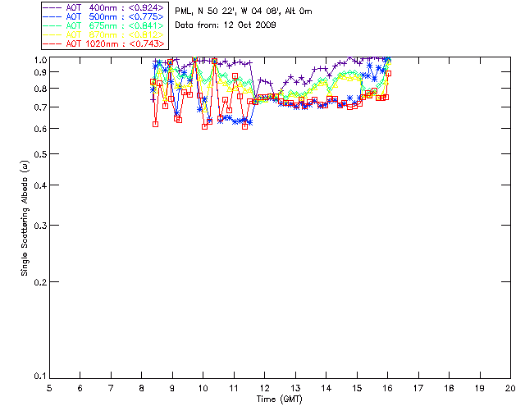Click the AOT 500nm legend entry
The height and width of the screenshot is (420, 525).
(x=103, y=16)
